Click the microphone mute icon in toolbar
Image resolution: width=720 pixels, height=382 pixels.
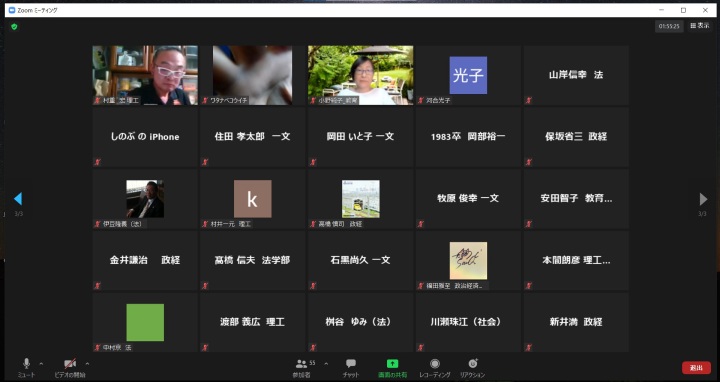pyautogui.click(x=26, y=364)
